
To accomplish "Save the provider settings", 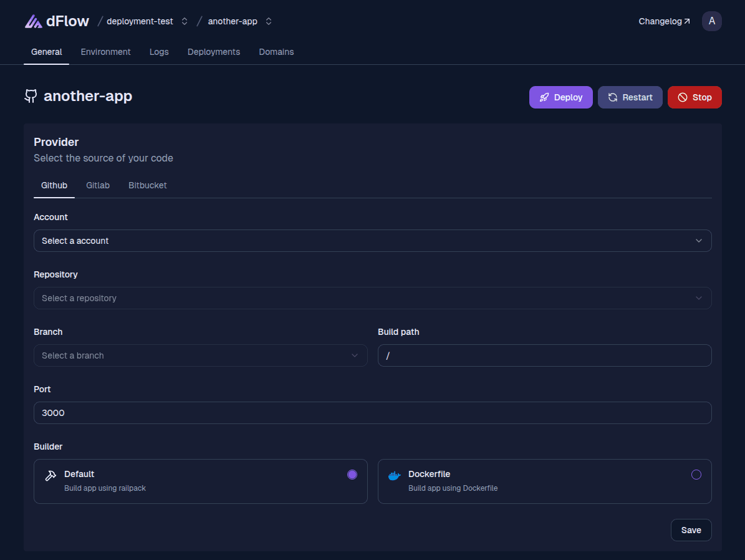I will (x=691, y=530).
